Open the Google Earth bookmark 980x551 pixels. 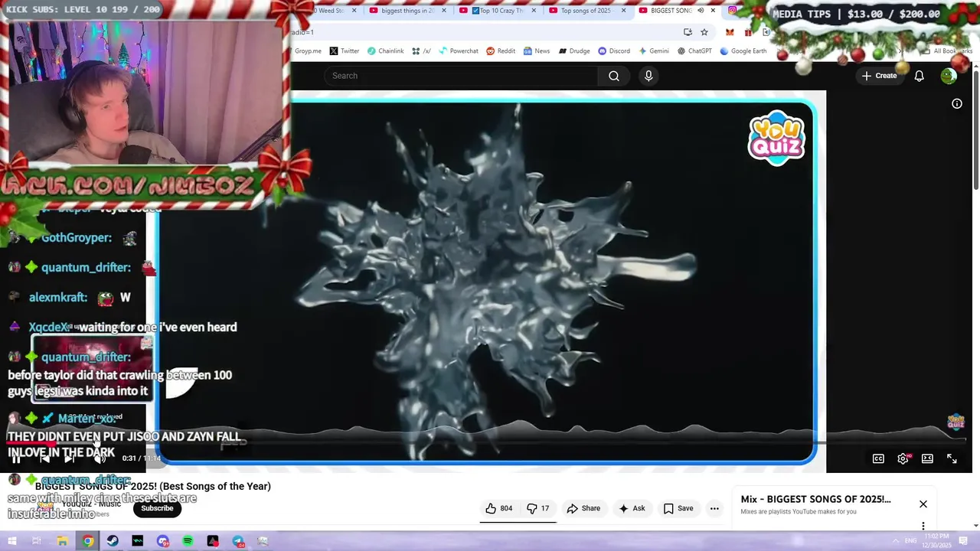743,51
